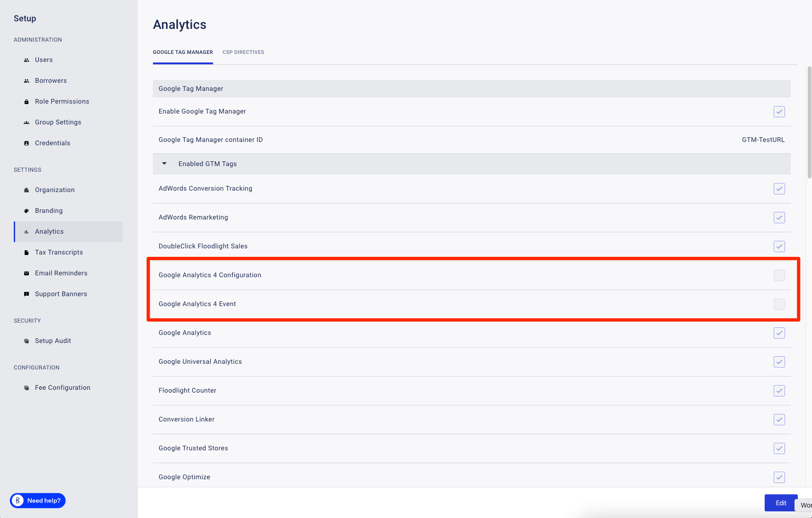Toggle Enable Google Tag Manager checkbox

coord(779,112)
